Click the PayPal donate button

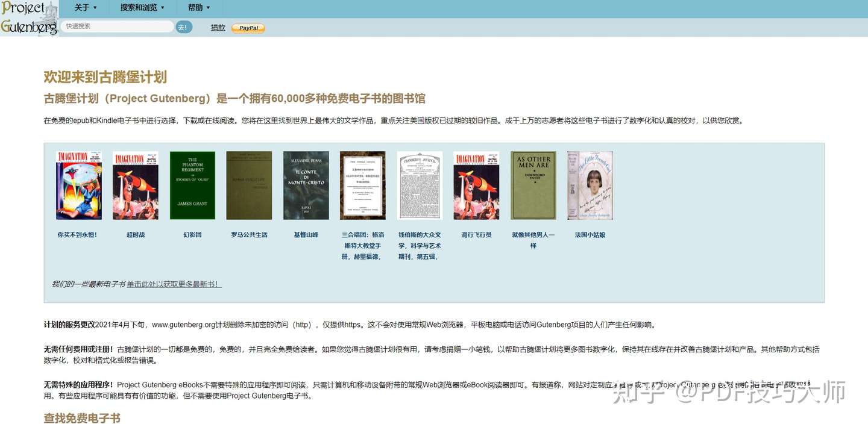pyautogui.click(x=248, y=28)
